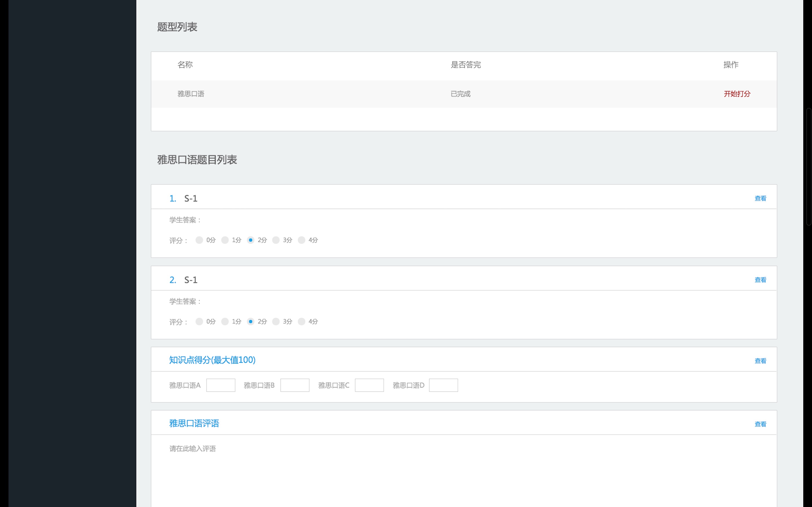Focus the 雅思口语C score field

[369, 385]
